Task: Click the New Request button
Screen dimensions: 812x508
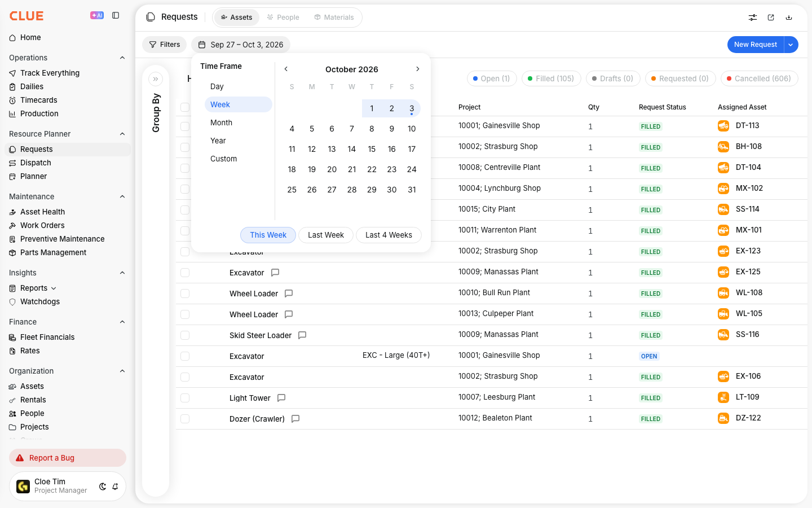Action: (x=756, y=45)
